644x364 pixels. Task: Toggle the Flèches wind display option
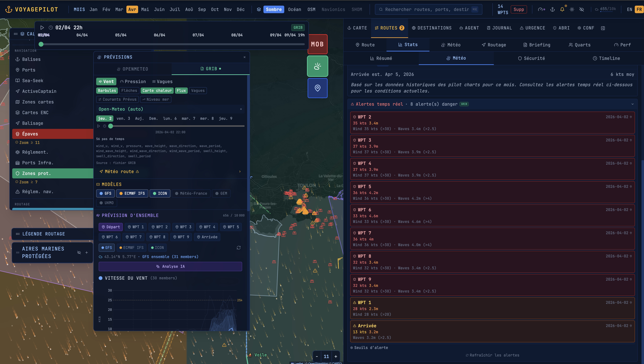pos(129,91)
